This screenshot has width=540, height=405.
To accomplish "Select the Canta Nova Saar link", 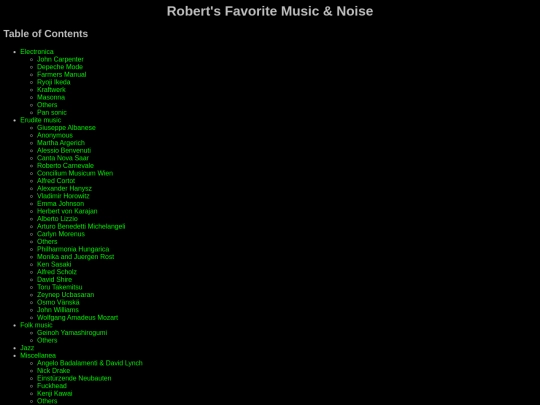I will click(63, 158).
